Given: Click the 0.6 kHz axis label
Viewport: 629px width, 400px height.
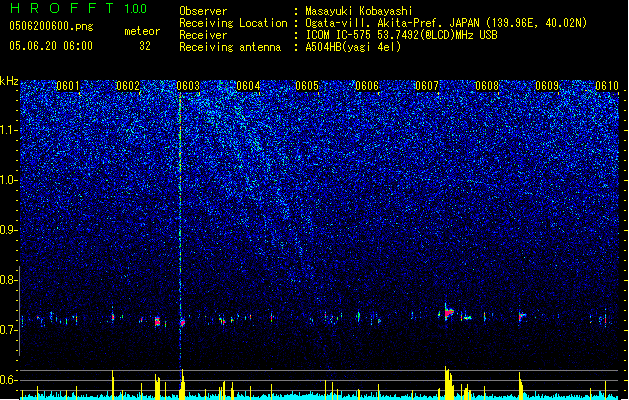Looking at the screenshot, I should [9, 380].
